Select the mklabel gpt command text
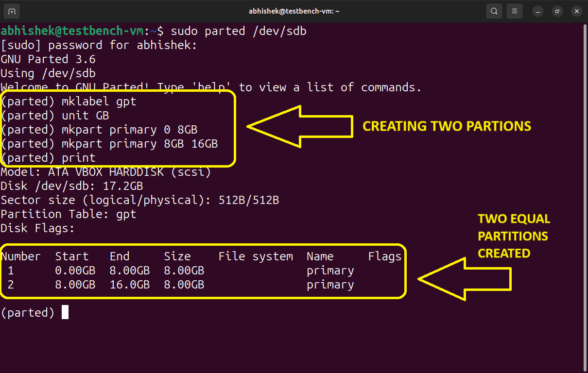Screen dimensions: 588x373 98,101
